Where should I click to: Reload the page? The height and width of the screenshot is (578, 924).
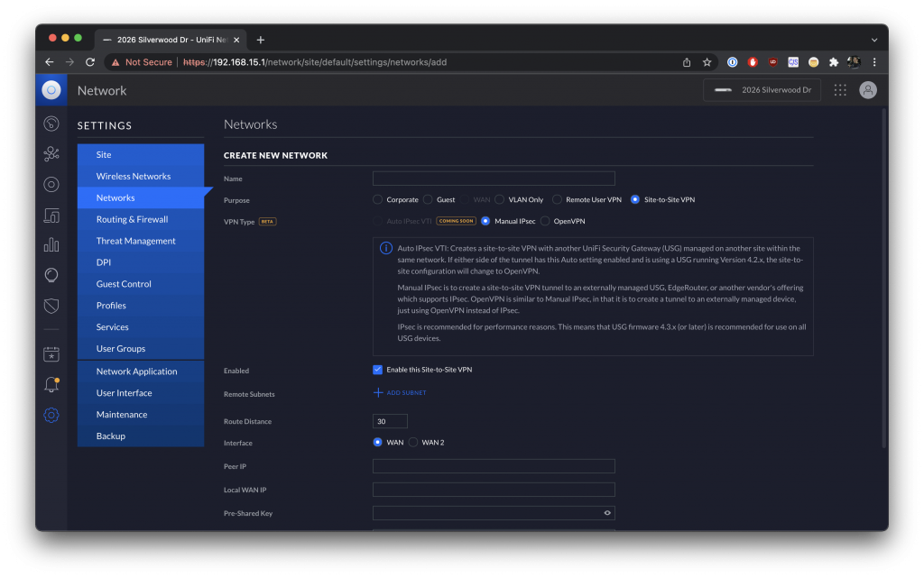click(90, 62)
